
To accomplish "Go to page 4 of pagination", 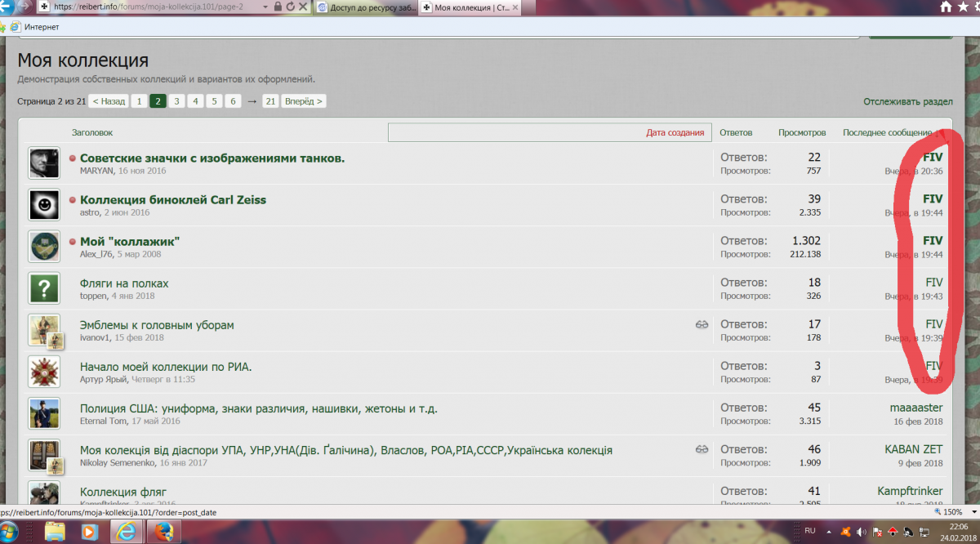I will (195, 101).
